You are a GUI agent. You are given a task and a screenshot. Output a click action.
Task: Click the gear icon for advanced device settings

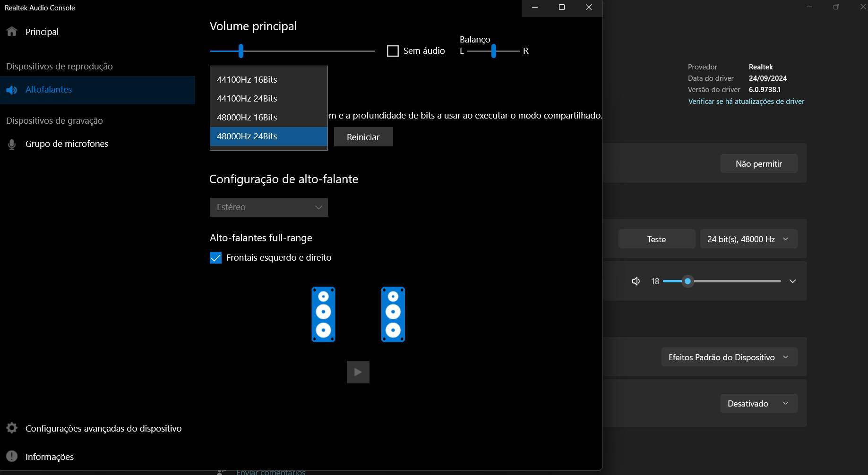pyautogui.click(x=12, y=428)
